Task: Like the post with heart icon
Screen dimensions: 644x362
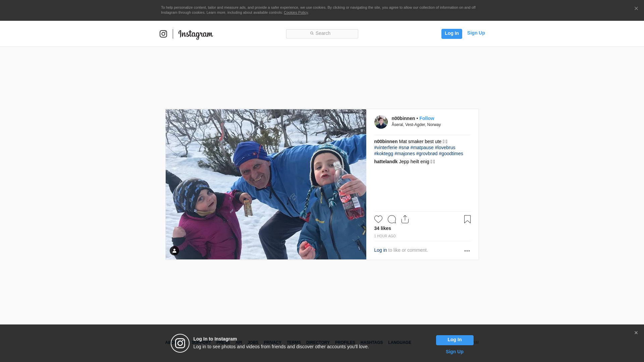Action: pos(378,219)
